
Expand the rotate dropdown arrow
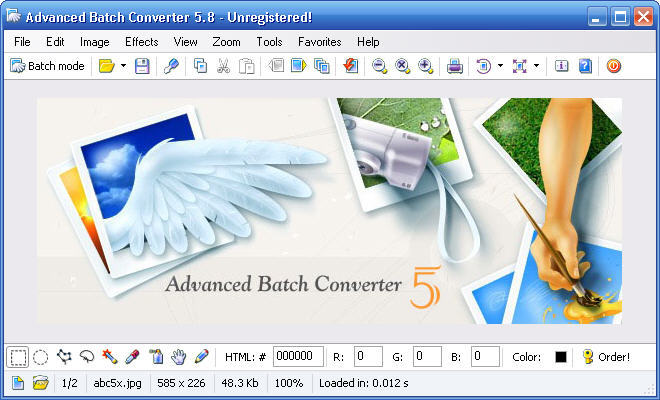pos(500,66)
